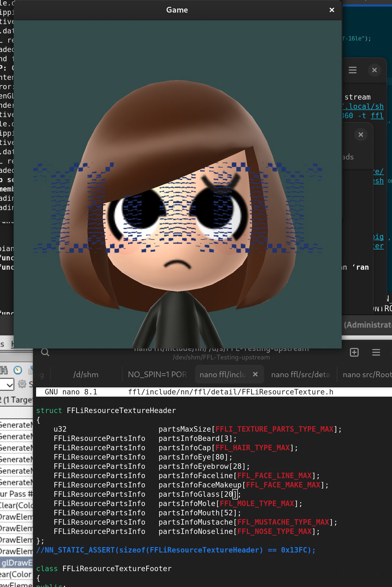Image resolution: width=392 pixels, height=587 pixels.
Task: Click the underlined 'ffl' link in terminal
Action: click(x=377, y=116)
